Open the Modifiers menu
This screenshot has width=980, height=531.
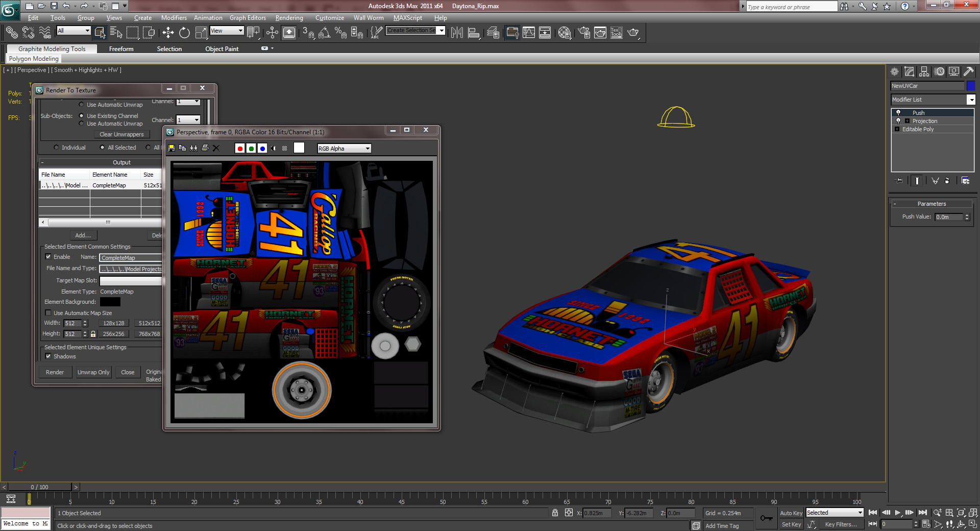[x=174, y=18]
